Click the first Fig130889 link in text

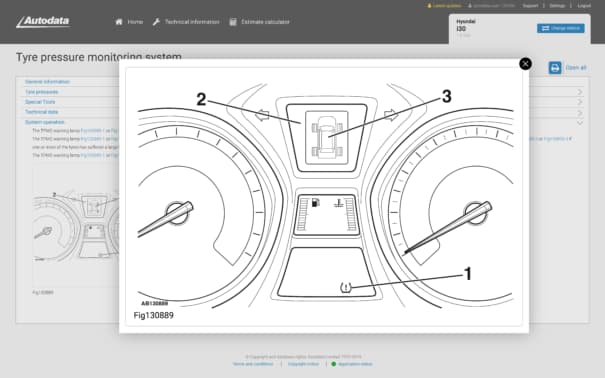tap(93, 131)
